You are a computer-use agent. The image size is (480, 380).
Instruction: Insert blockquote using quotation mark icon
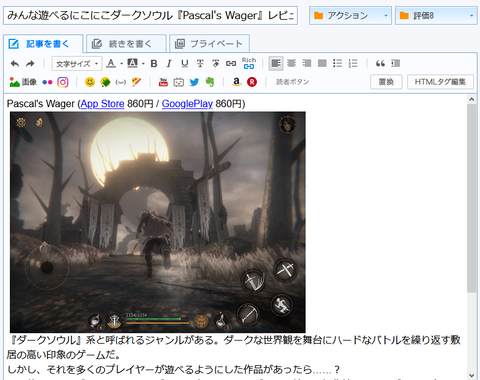tap(380, 63)
